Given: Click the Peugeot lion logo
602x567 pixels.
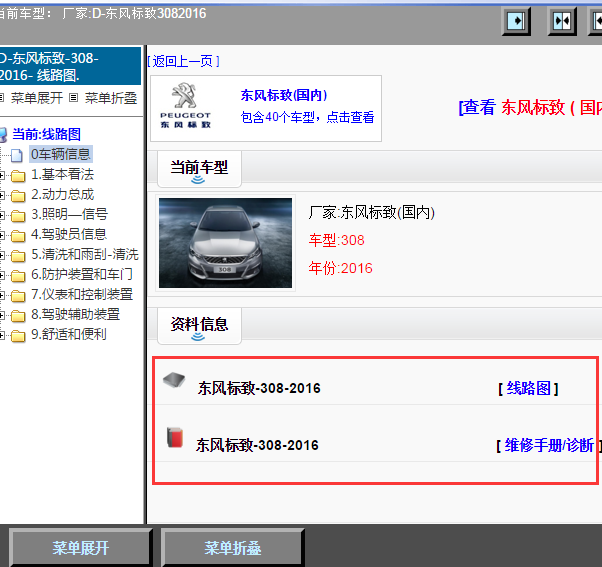Looking at the screenshot, I should (185, 95).
